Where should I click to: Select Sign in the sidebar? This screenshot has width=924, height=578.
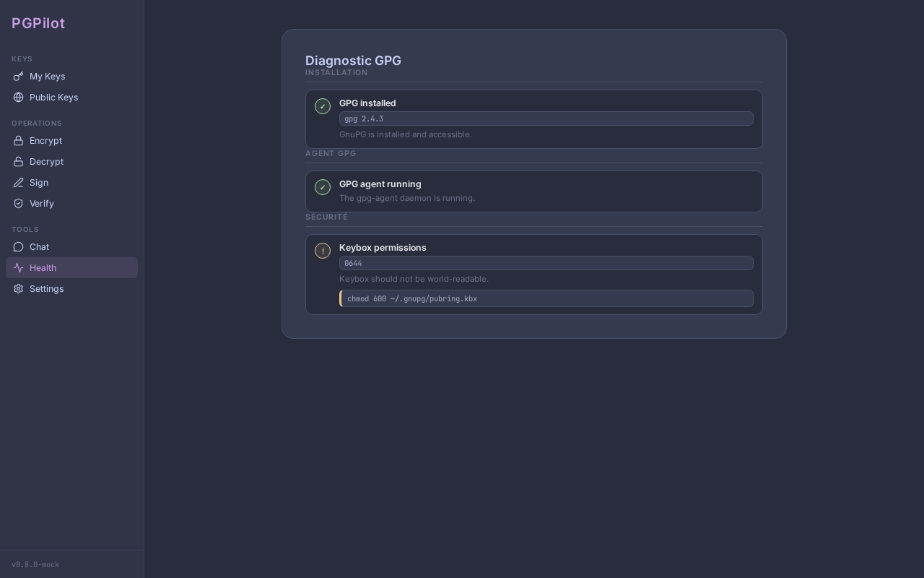(71, 183)
